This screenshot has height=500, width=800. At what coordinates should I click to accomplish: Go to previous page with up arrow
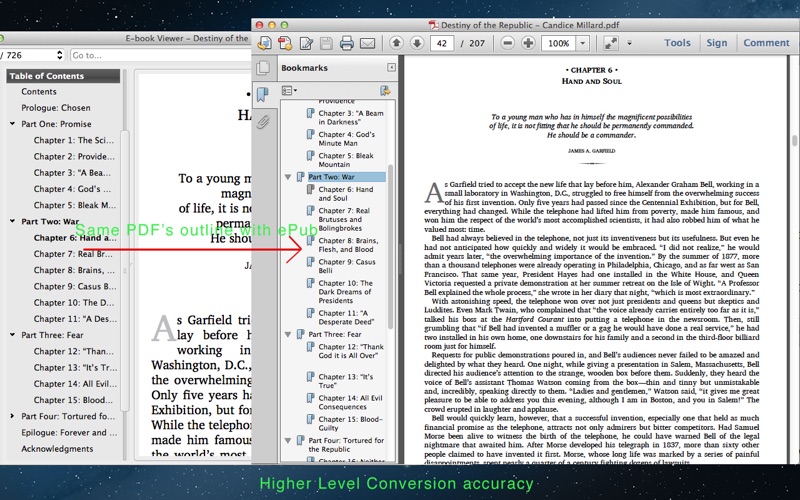[x=396, y=43]
